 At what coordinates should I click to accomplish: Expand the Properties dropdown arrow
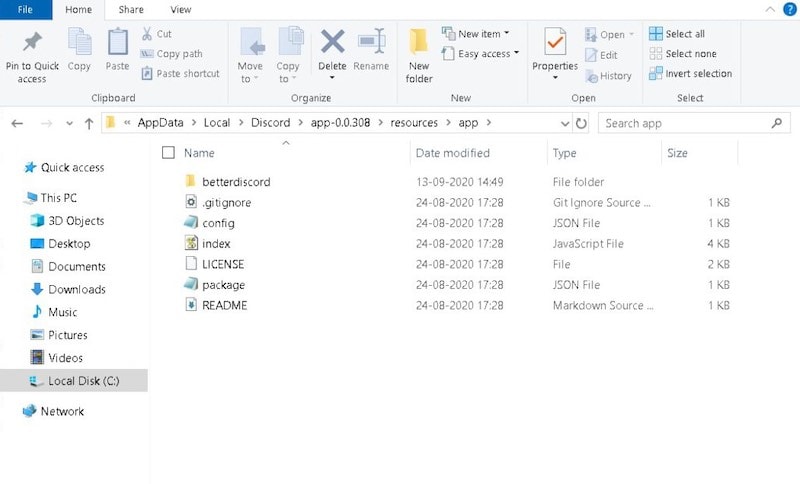pos(555,78)
